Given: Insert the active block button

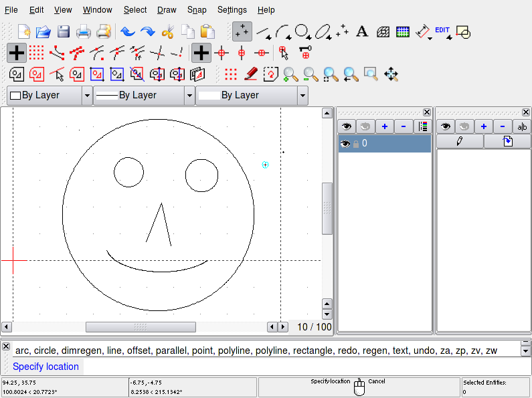Looking at the screenshot, I should (x=507, y=141).
